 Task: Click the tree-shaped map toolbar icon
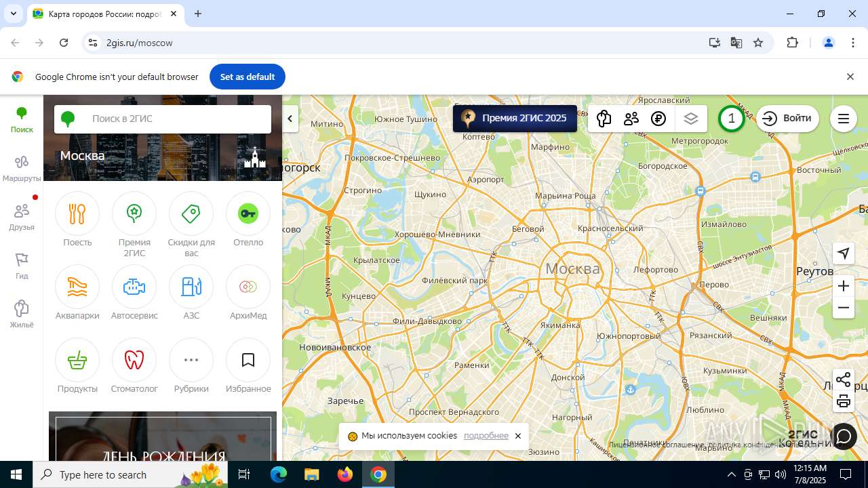click(604, 119)
